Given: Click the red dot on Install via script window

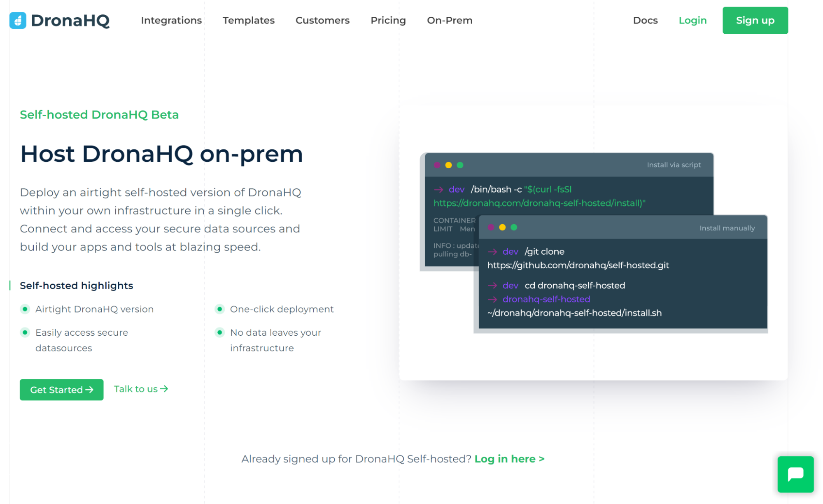Looking at the screenshot, I should (x=436, y=165).
